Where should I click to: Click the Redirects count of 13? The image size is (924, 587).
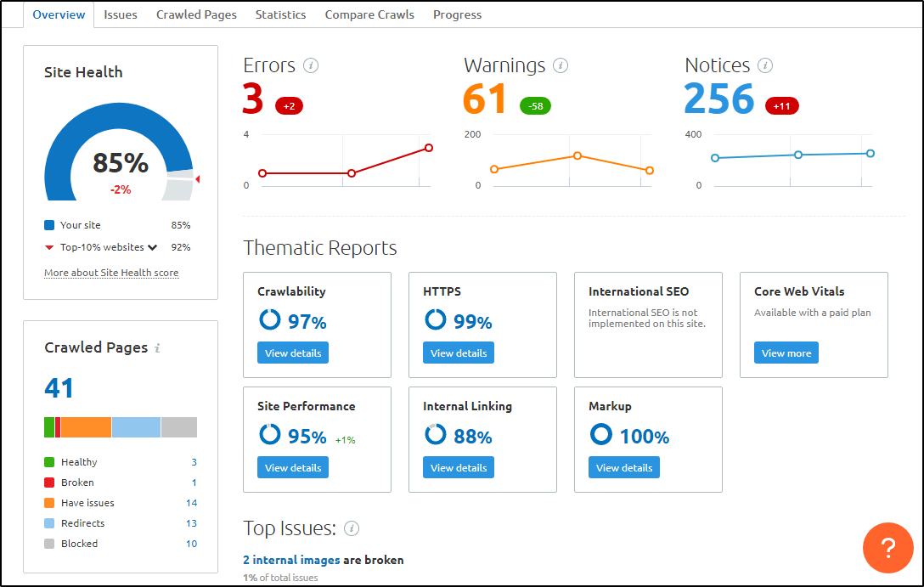click(x=191, y=523)
